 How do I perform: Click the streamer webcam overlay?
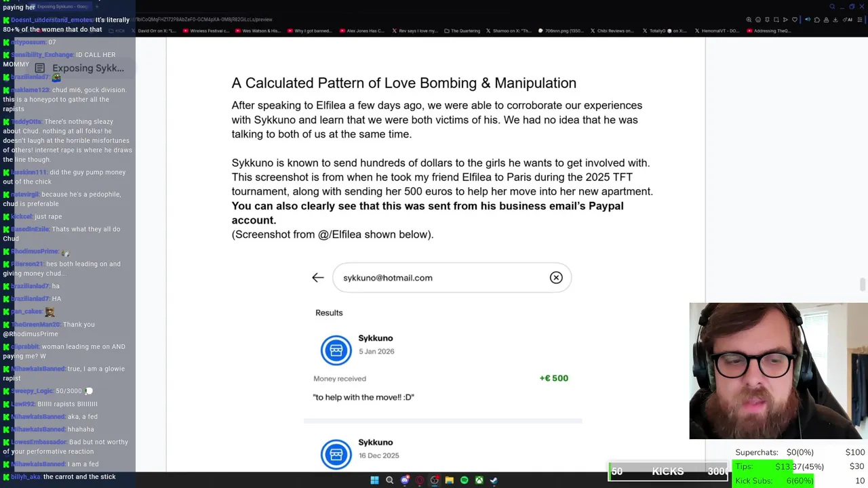tap(778, 371)
